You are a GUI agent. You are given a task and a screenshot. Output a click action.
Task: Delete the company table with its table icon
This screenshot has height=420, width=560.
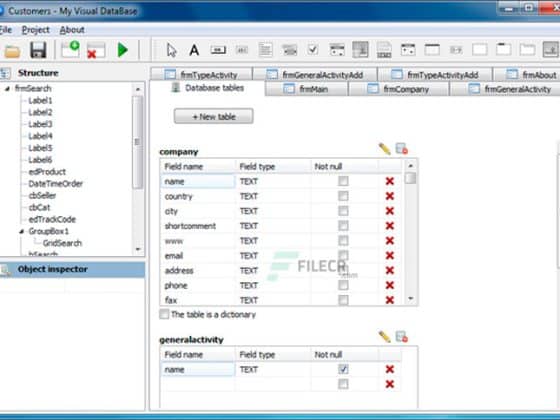pos(402,149)
